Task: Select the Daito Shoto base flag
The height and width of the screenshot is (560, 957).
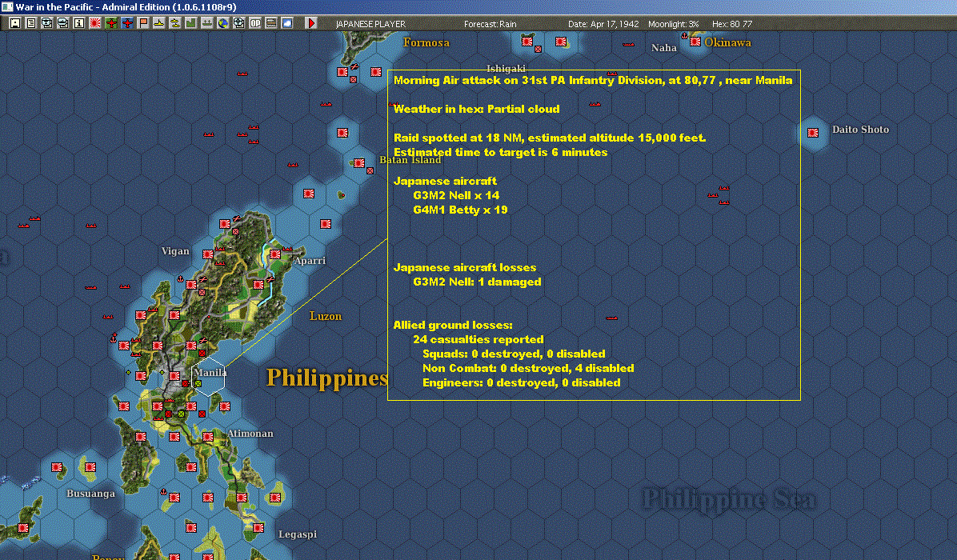Action: 813,132
